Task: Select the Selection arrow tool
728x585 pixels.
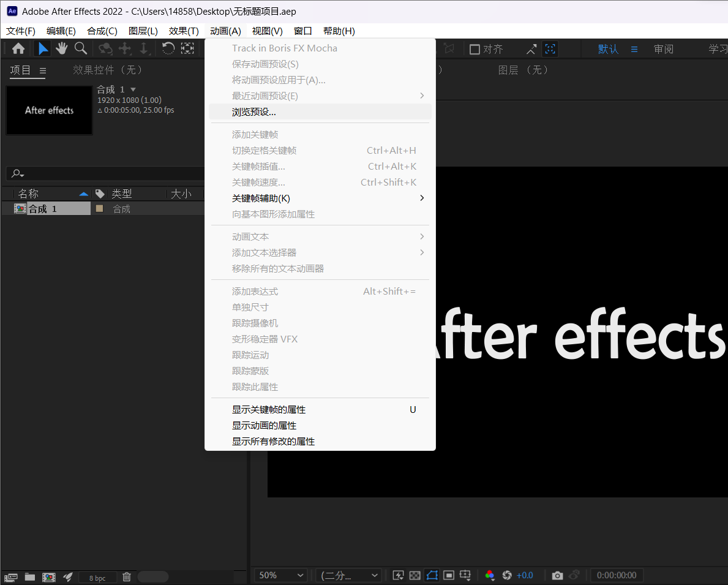Action: point(43,48)
